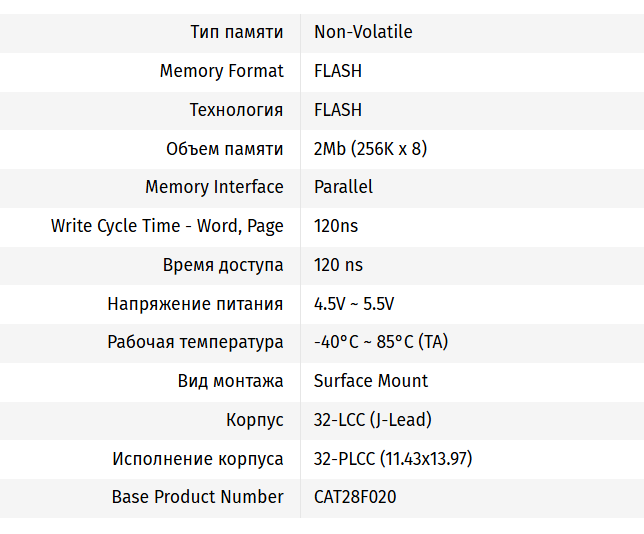The image size is (644, 534).
Task: Click the "Surface Mount" value text
Action: (x=371, y=381)
